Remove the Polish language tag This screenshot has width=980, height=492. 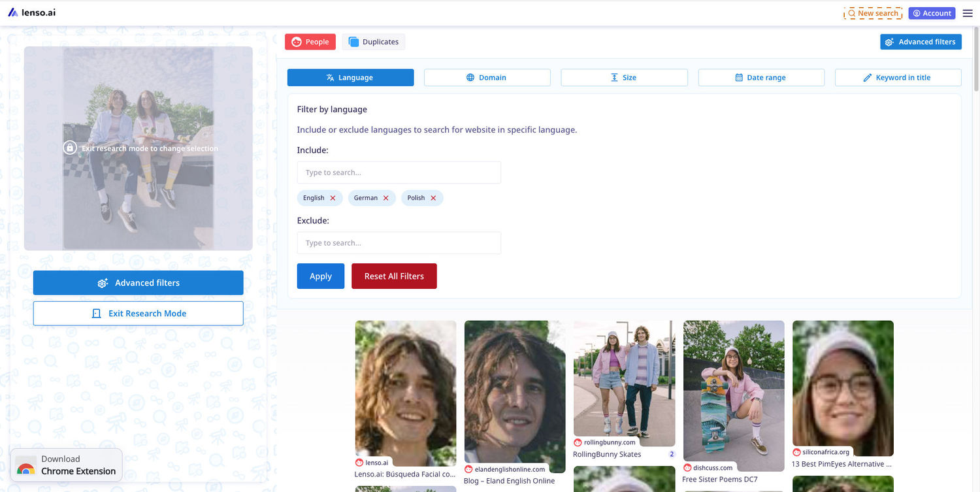433,198
